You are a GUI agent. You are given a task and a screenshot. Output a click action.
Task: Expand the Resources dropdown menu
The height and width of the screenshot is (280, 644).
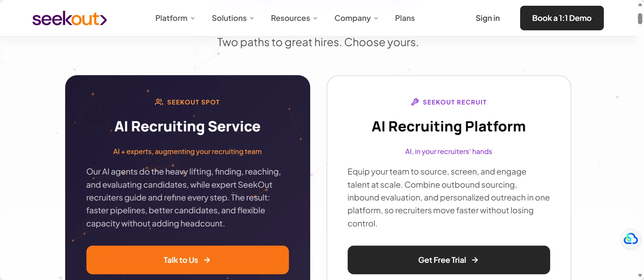click(294, 18)
